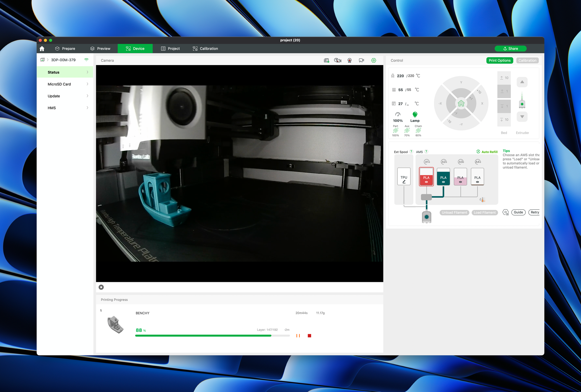Enable Auto Refill for the AMS
The image size is (581, 392).
click(x=487, y=152)
